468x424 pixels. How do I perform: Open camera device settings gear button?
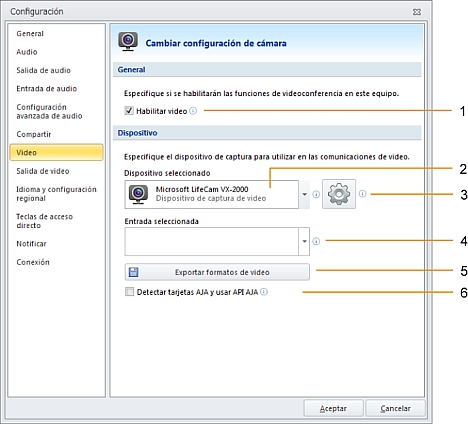(x=339, y=194)
